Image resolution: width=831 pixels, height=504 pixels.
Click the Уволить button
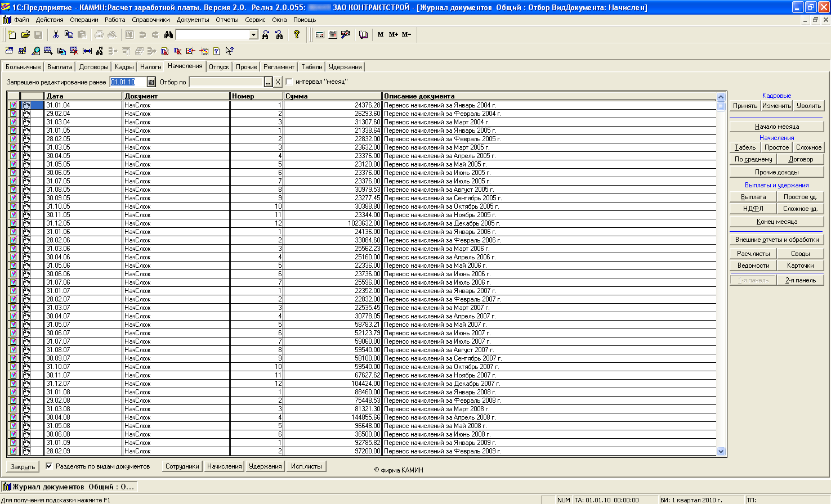pyautogui.click(x=808, y=106)
